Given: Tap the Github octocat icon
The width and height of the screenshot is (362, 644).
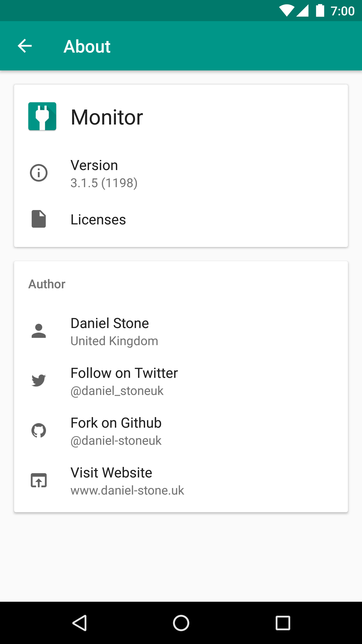Looking at the screenshot, I should point(39,430).
